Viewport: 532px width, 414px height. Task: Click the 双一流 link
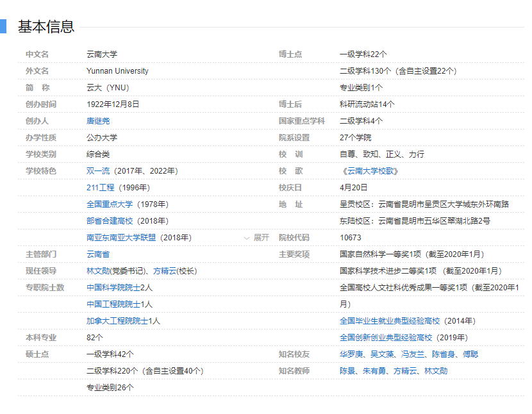98,171
